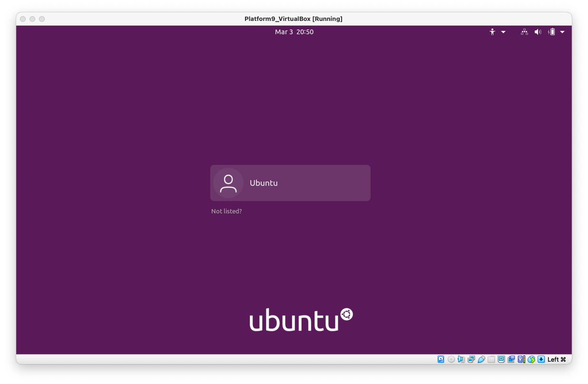Open the USB devices status icon
The image size is (588, 384).
click(481, 359)
